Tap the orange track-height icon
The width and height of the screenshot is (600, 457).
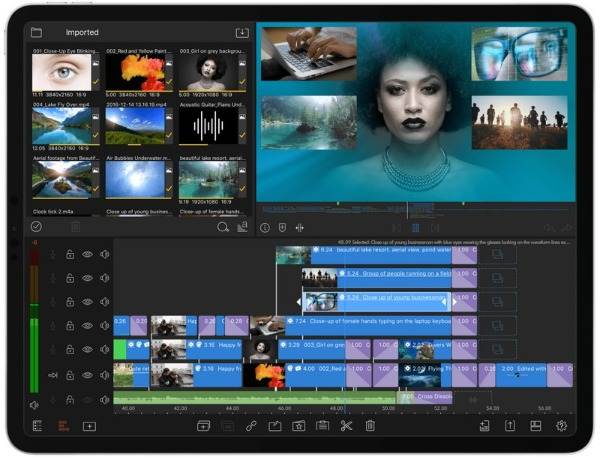[x=63, y=426]
